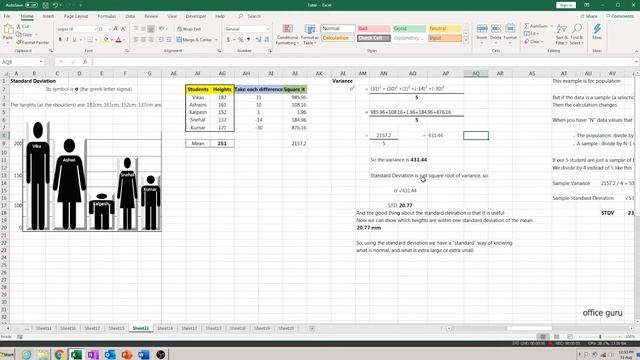Click the Name Box field
The width and height of the screenshot is (640, 360).
click(22, 62)
